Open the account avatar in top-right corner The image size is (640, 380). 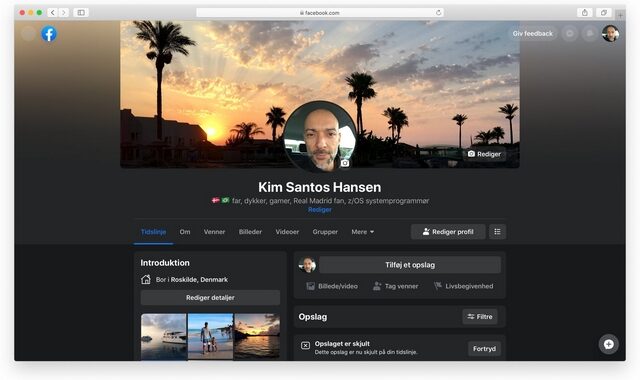click(x=610, y=33)
